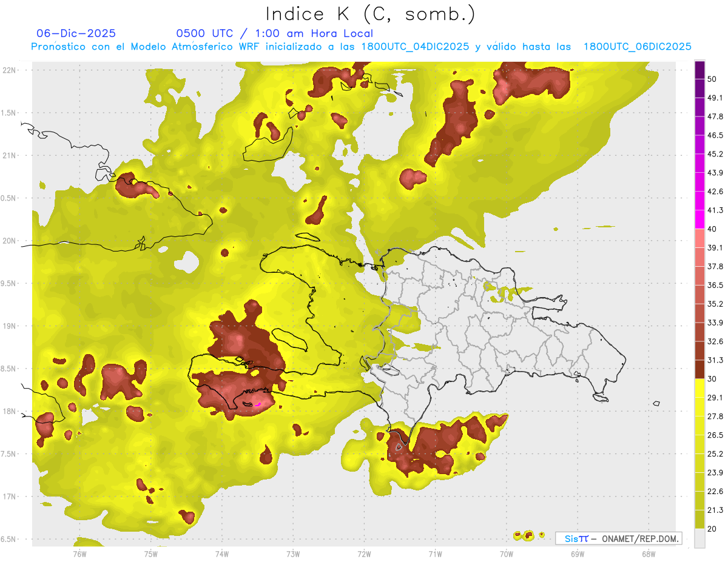Click the colorbar value label '23.9'
The height and width of the screenshot is (562, 728).
715,472
